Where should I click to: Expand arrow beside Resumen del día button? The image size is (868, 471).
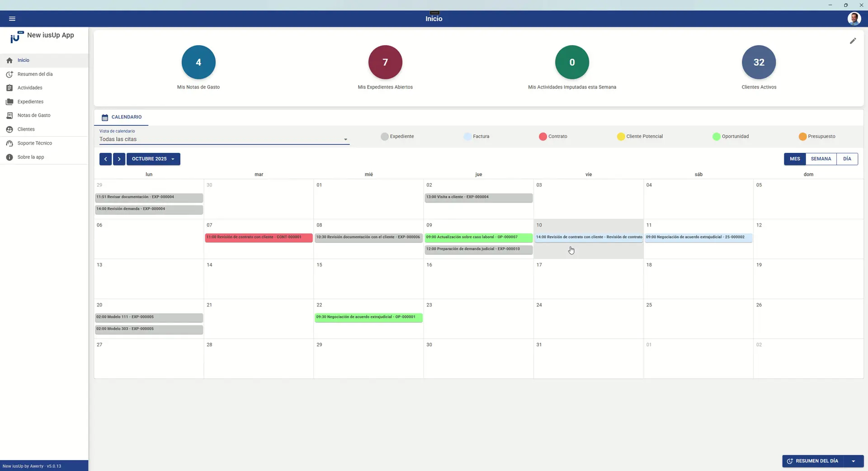point(853,461)
